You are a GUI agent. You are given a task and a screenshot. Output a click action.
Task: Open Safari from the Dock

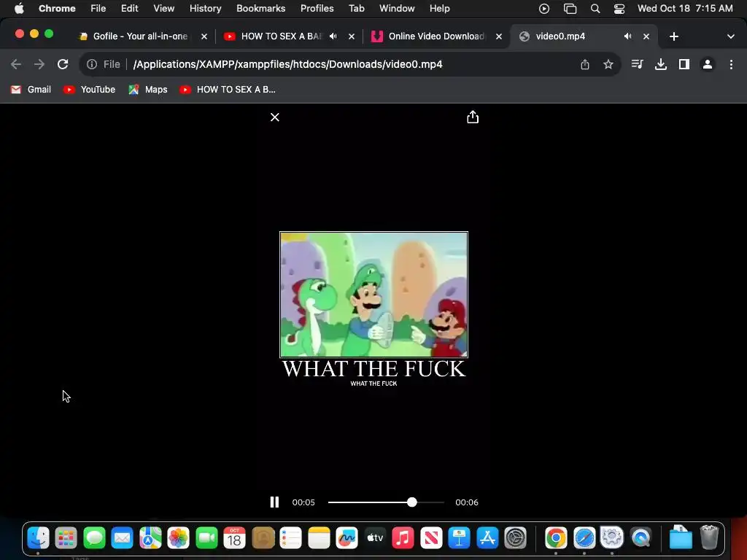pos(584,538)
